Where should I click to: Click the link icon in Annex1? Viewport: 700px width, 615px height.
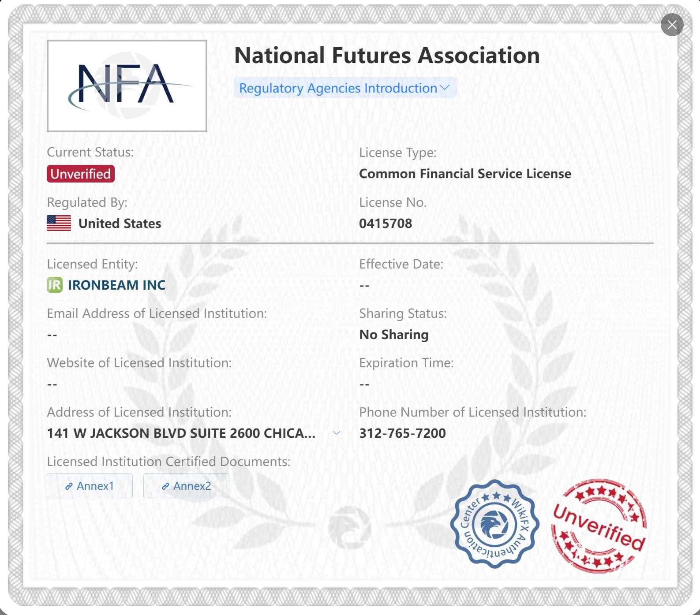69,486
